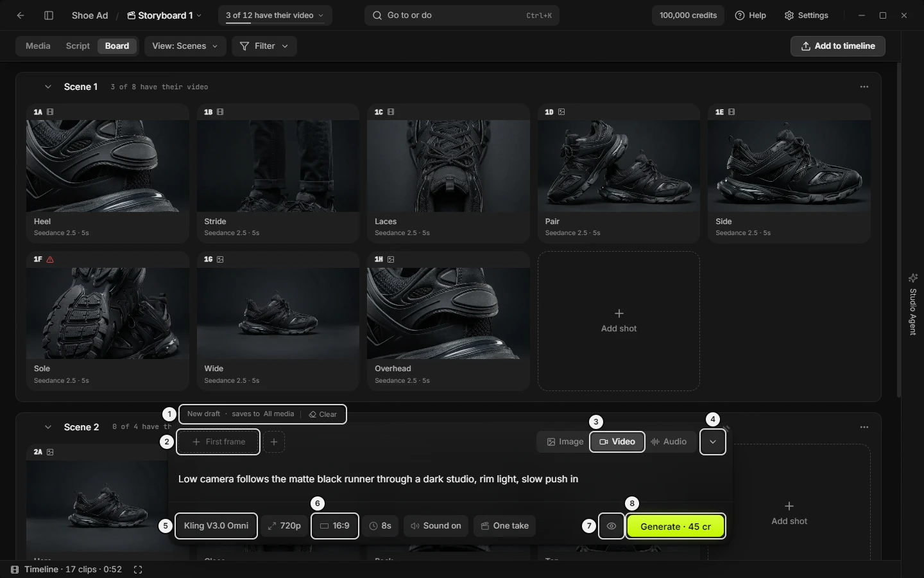924x578 pixels.
Task: Open the Timeline bar at the bottom
Action: tap(67, 570)
